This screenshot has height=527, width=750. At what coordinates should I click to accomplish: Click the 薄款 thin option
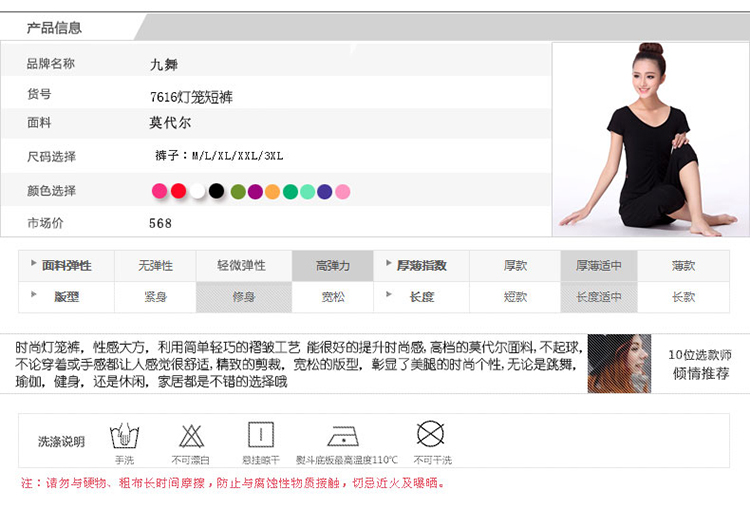pos(684,266)
